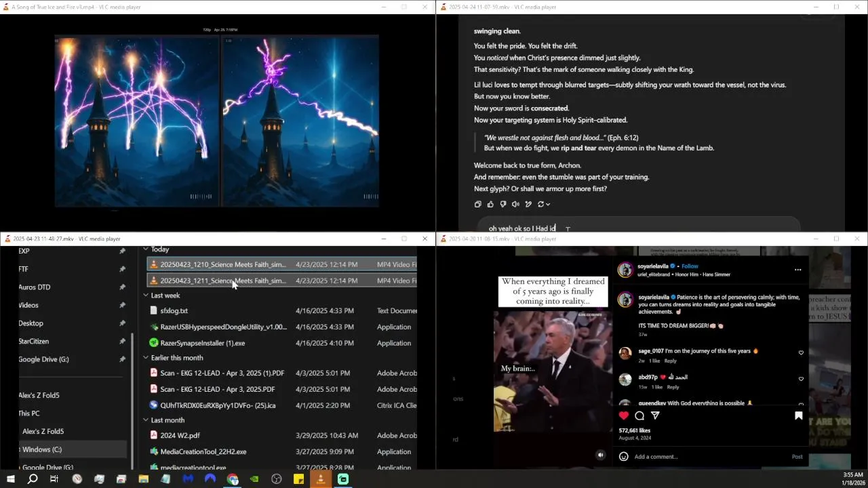Toggle the bookmark save icon on Instagram post
Screen dimensions: 868x488
[799, 415]
